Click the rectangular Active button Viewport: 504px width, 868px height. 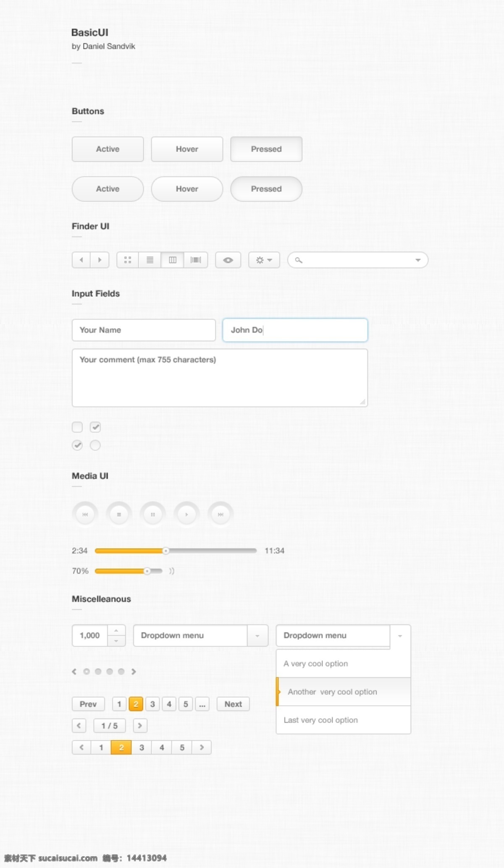click(108, 149)
